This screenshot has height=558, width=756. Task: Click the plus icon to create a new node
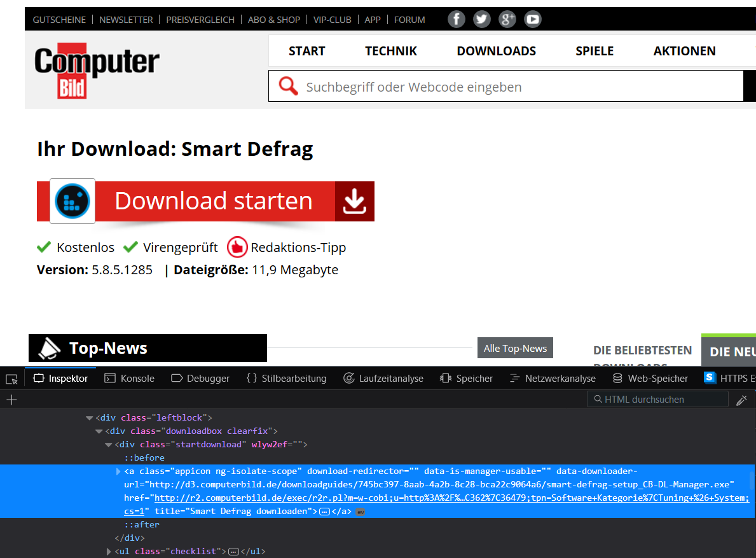tap(11, 400)
